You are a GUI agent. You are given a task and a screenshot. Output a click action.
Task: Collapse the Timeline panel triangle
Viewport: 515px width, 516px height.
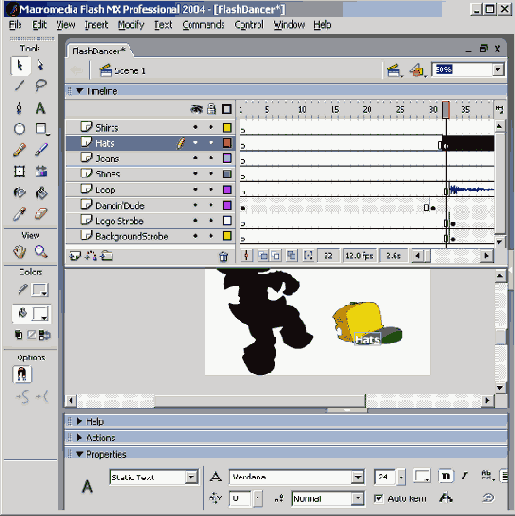click(x=80, y=91)
